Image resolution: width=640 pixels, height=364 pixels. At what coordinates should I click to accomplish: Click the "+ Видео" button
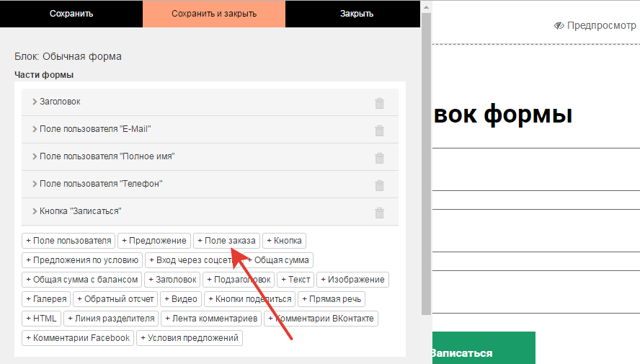181,299
